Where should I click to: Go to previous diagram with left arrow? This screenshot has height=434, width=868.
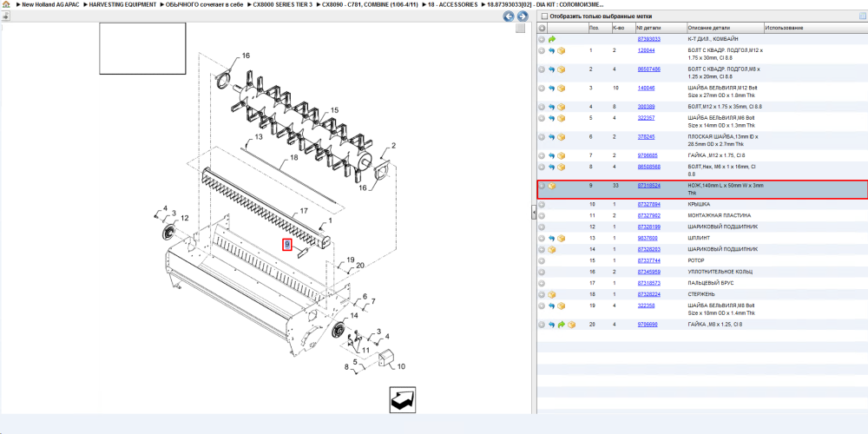point(509,16)
